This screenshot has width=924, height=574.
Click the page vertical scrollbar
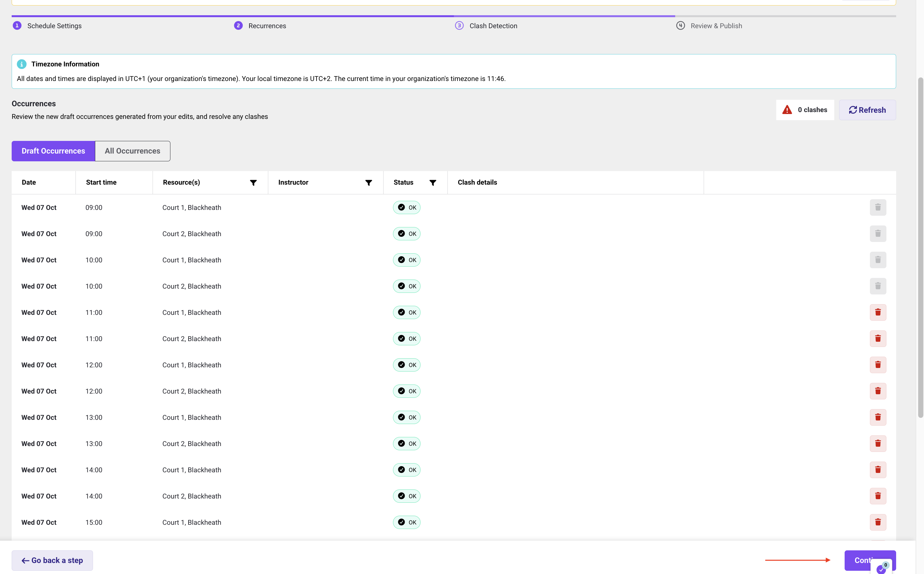pos(920,247)
